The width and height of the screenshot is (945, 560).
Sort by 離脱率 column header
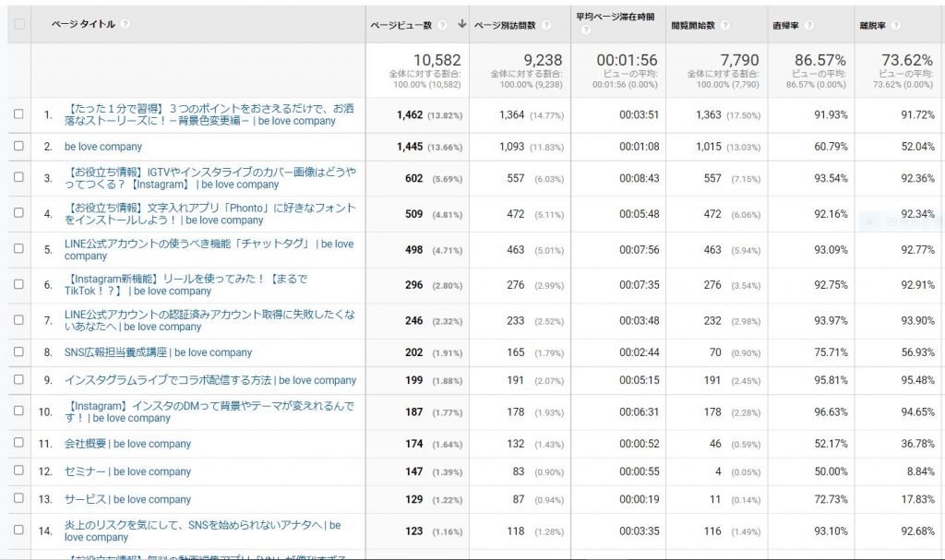[872, 25]
